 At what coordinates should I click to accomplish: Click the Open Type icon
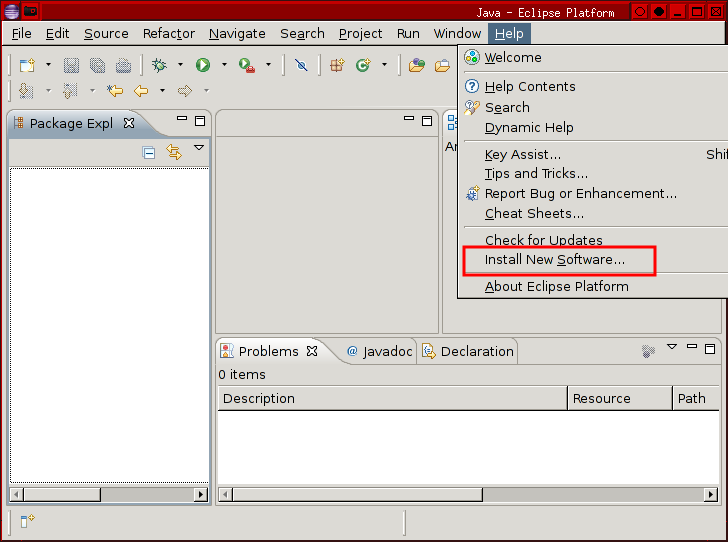coord(417,65)
